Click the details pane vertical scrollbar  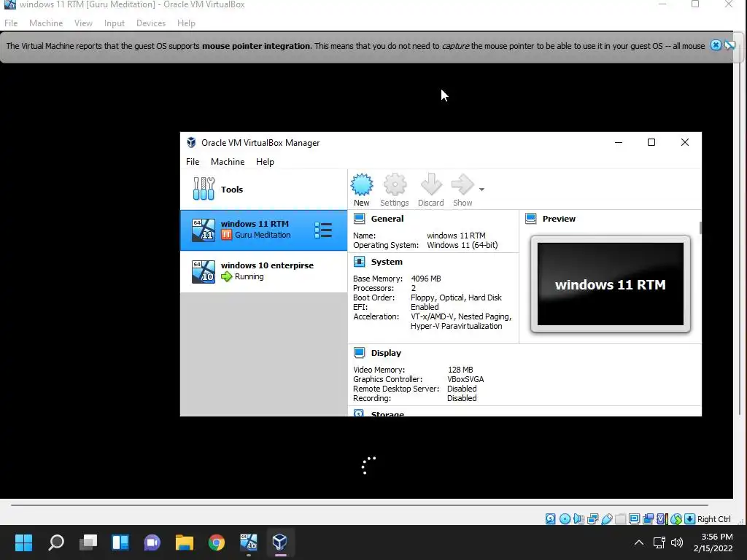[x=700, y=227]
